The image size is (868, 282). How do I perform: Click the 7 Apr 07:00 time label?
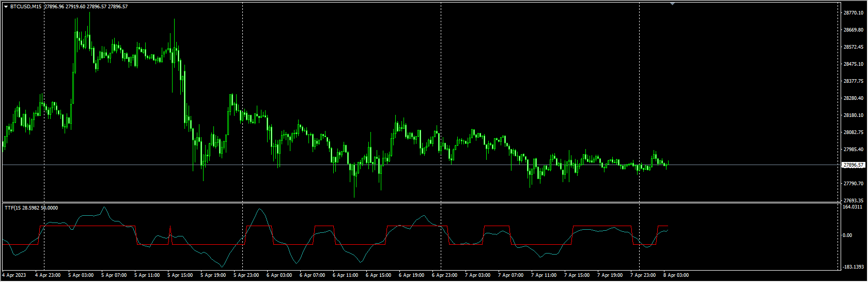point(510,275)
